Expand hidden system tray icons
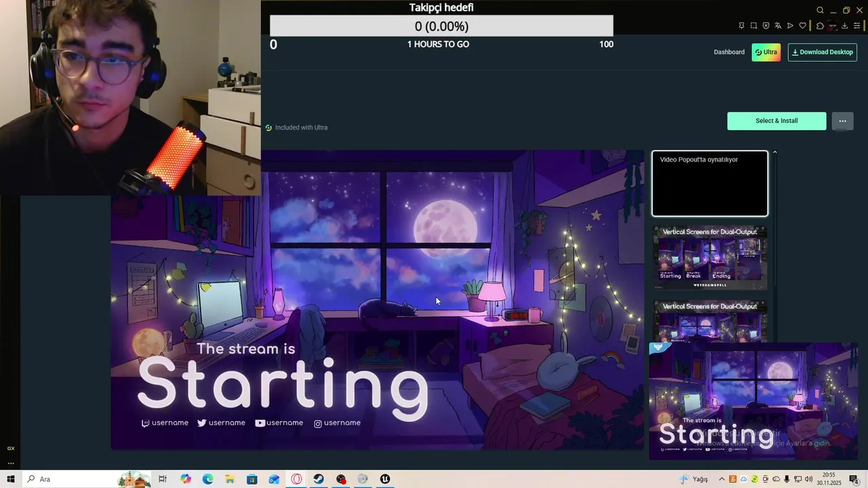The height and width of the screenshot is (488, 868). pos(722,479)
